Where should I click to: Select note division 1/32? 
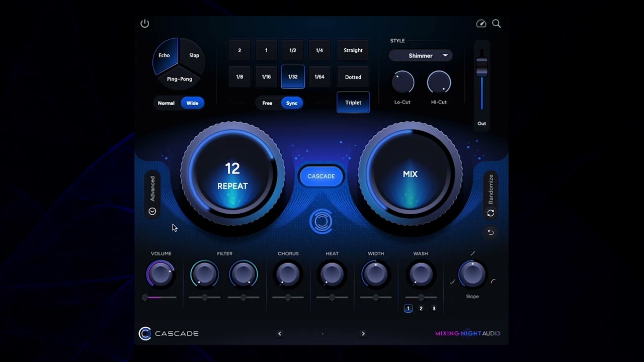(x=293, y=76)
